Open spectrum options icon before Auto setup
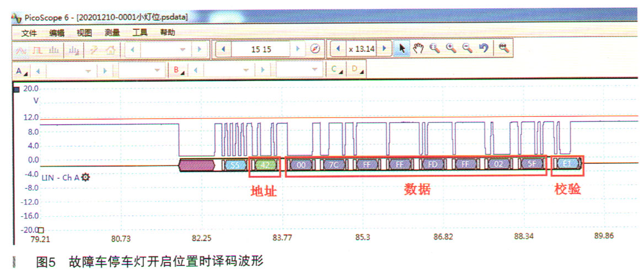Screen dimensions: 644x273 click(x=74, y=50)
